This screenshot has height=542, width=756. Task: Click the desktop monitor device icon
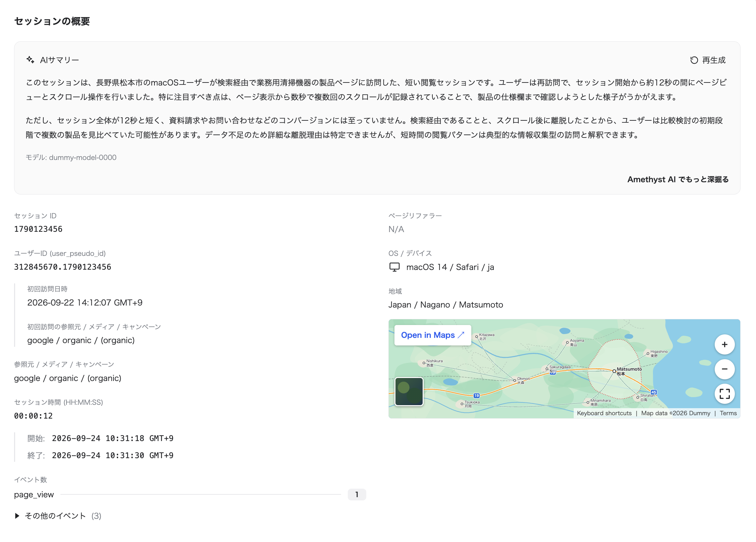tap(394, 267)
